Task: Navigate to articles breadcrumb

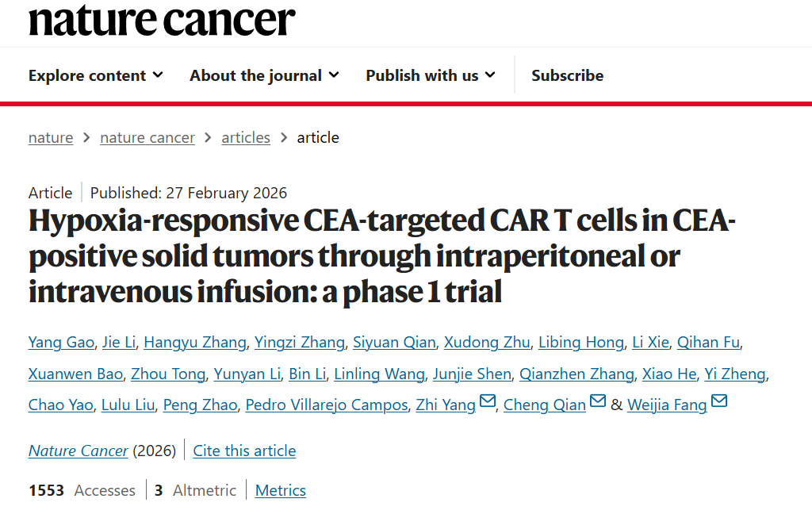Action: [x=246, y=137]
